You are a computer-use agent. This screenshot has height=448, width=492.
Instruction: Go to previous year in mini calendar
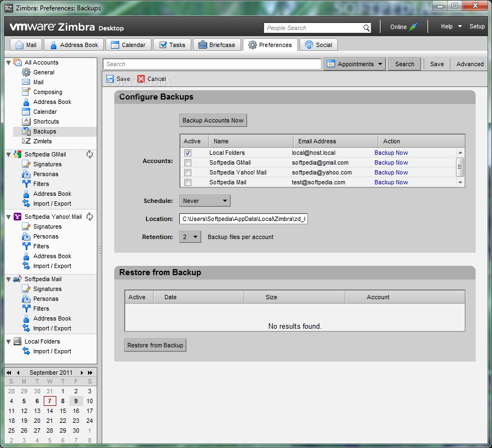point(9,373)
